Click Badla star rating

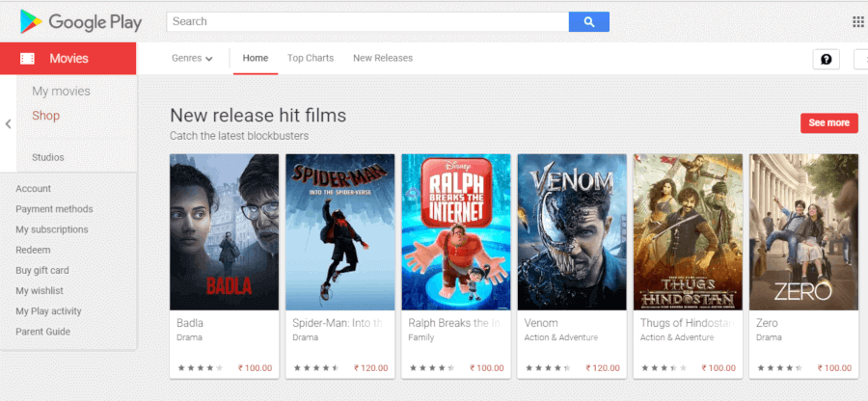(x=201, y=368)
